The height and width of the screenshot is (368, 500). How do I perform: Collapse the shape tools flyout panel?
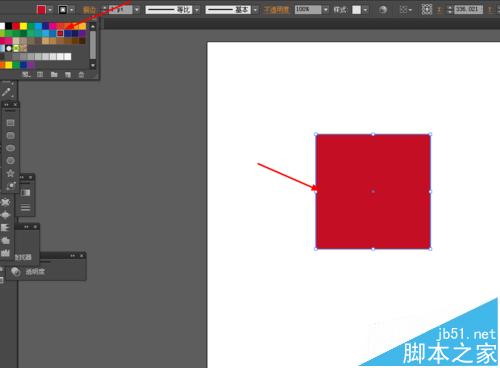coord(7,105)
